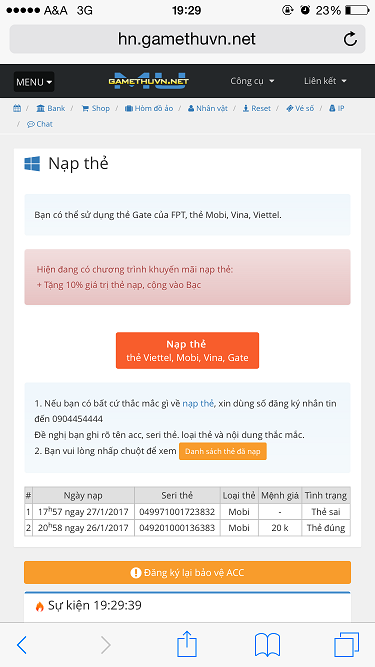Tap Đăng ký lại bảo vệ ACC button

[x=188, y=573]
